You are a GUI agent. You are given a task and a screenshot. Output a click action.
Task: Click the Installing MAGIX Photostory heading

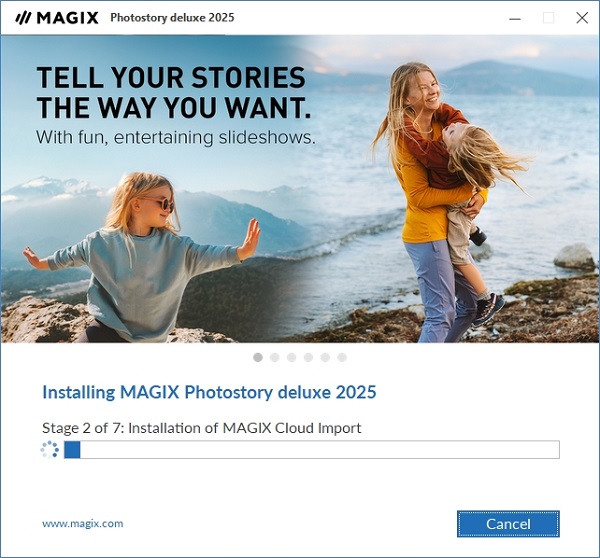pyautogui.click(x=209, y=392)
